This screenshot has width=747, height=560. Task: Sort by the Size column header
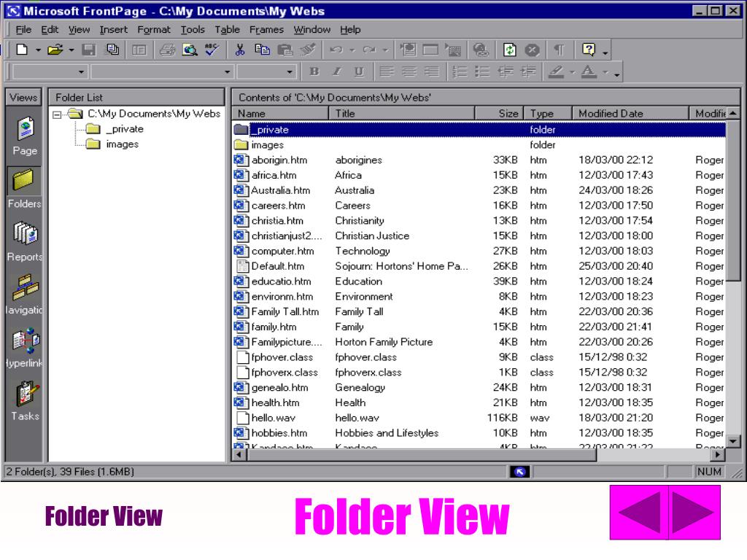click(x=499, y=113)
